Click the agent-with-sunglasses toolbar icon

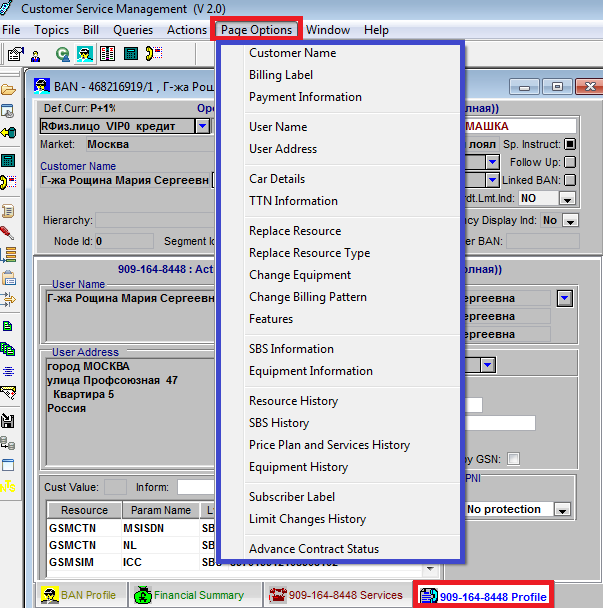click(x=85, y=54)
